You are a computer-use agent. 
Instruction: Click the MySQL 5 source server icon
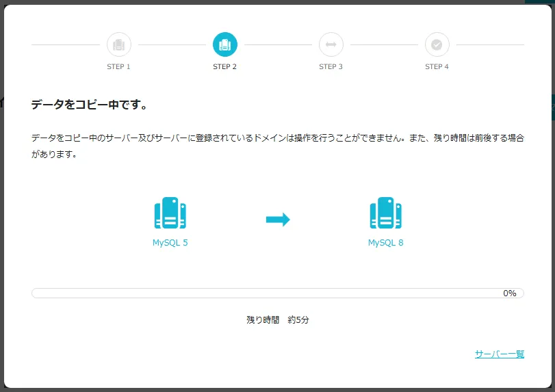[170, 213]
